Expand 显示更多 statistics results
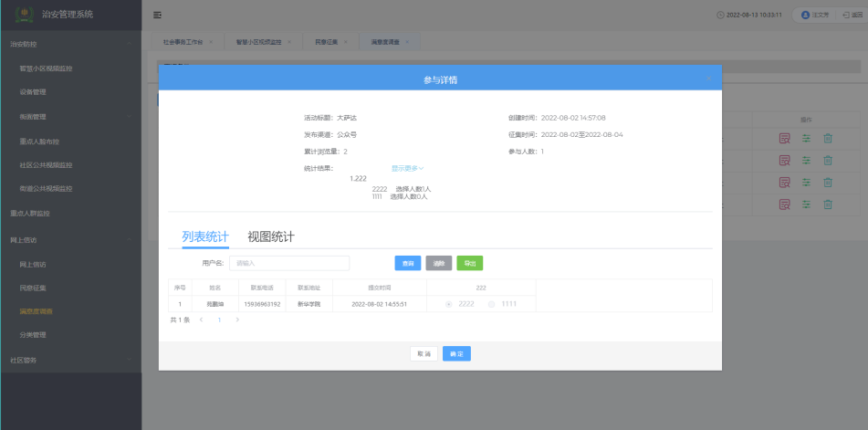The height and width of the screenshot is (430, 868). click(408, 168)
